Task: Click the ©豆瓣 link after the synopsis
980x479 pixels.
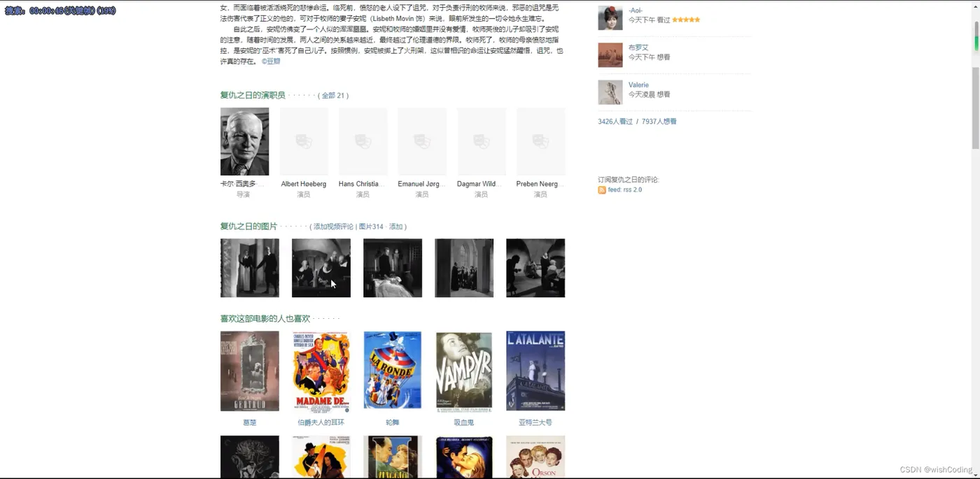Action: (270, 62)
